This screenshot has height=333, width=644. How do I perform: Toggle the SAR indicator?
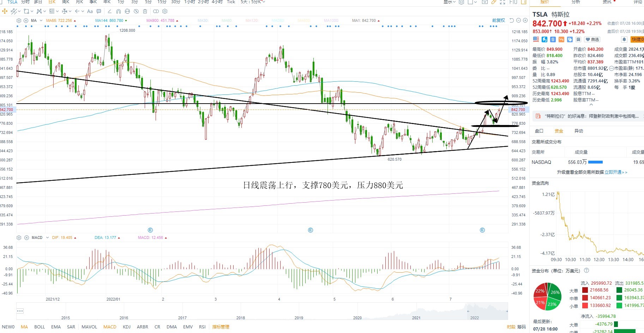(71, 327)
